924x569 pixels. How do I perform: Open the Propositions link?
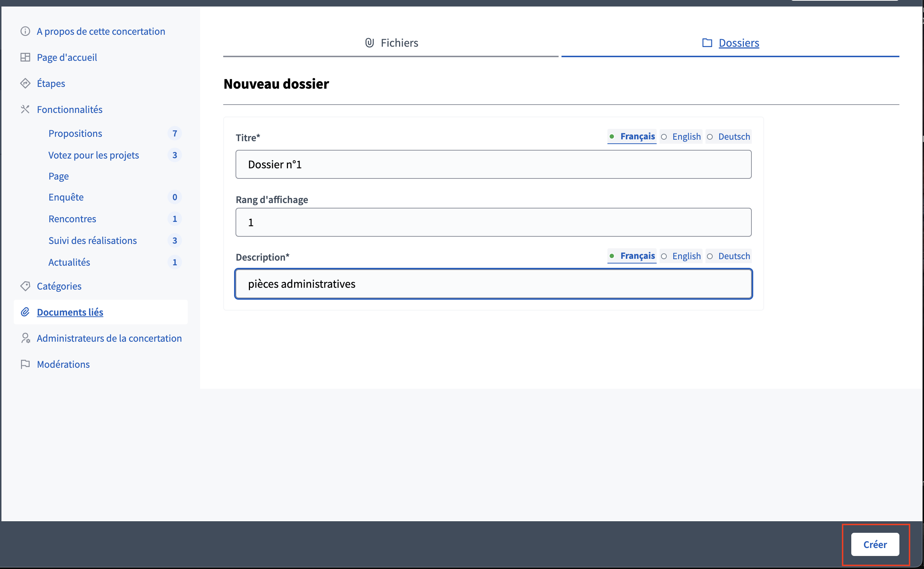[75, 133]
